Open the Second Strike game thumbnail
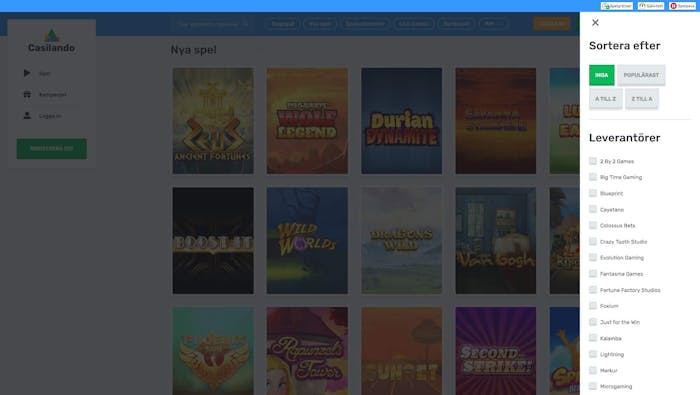 496,351
